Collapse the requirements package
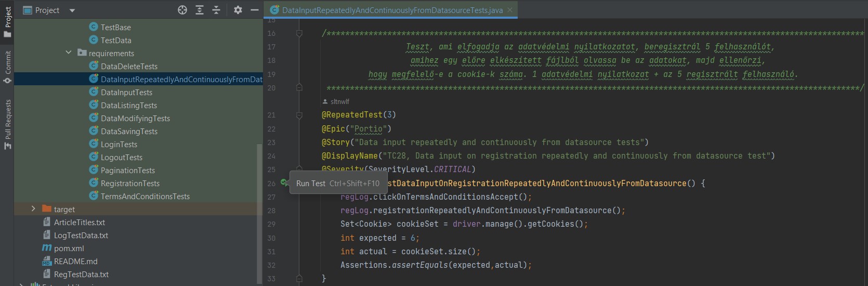The image size is (868, 286). [x=69, y=53]
